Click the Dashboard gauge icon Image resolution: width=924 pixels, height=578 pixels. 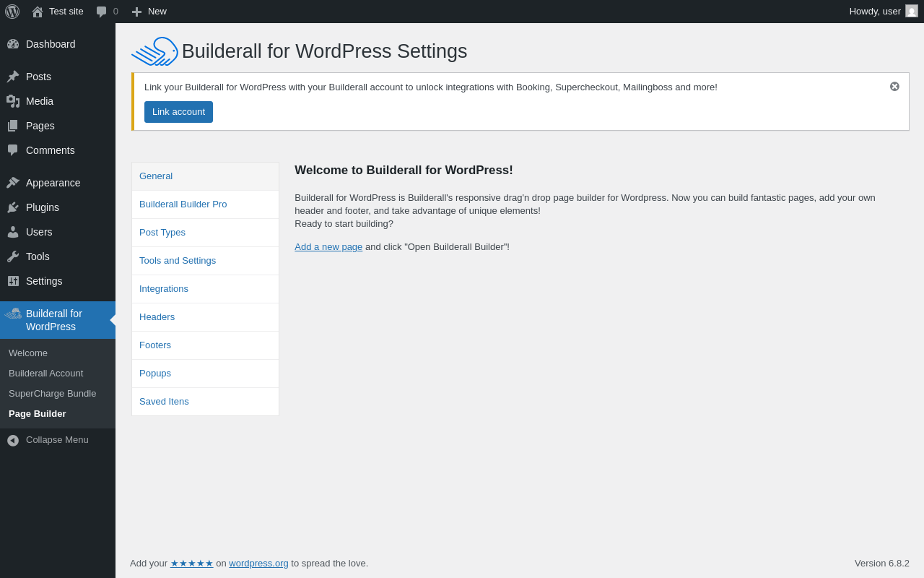13,44
